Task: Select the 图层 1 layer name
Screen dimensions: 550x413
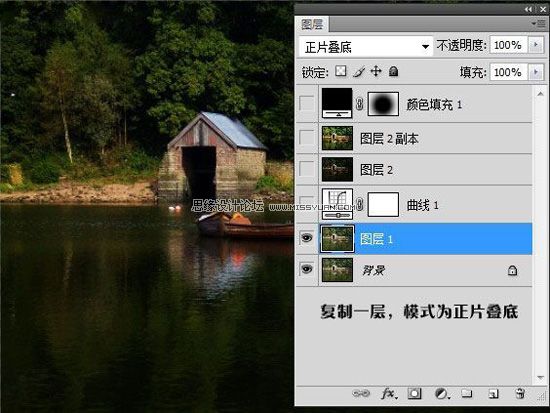Action: click(x=376, y=239)
